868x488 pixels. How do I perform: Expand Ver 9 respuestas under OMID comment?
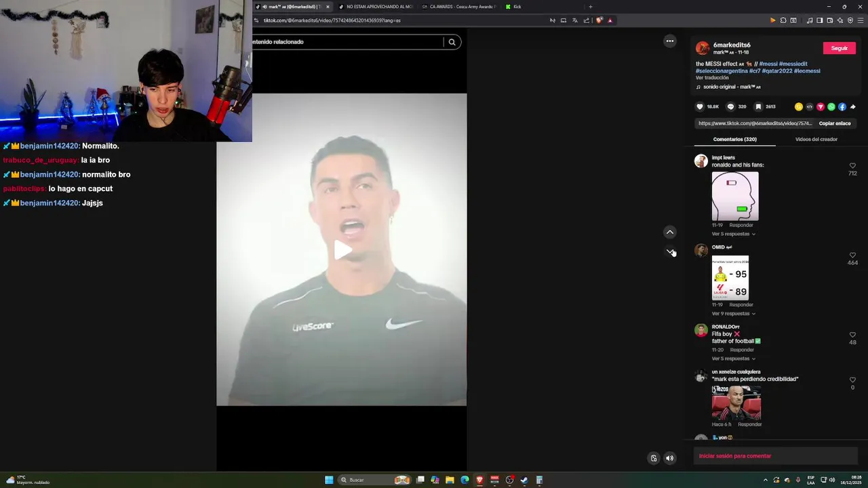pyautogui.click(x=733, y=314)
